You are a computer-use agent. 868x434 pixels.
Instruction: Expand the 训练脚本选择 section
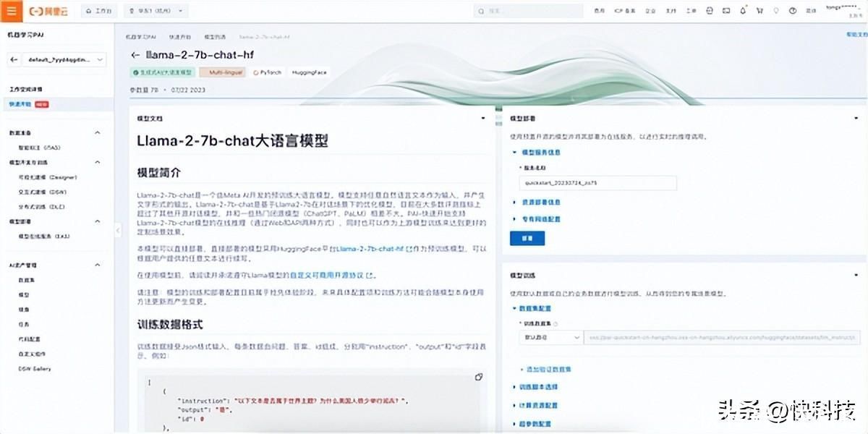pos(536,387)
